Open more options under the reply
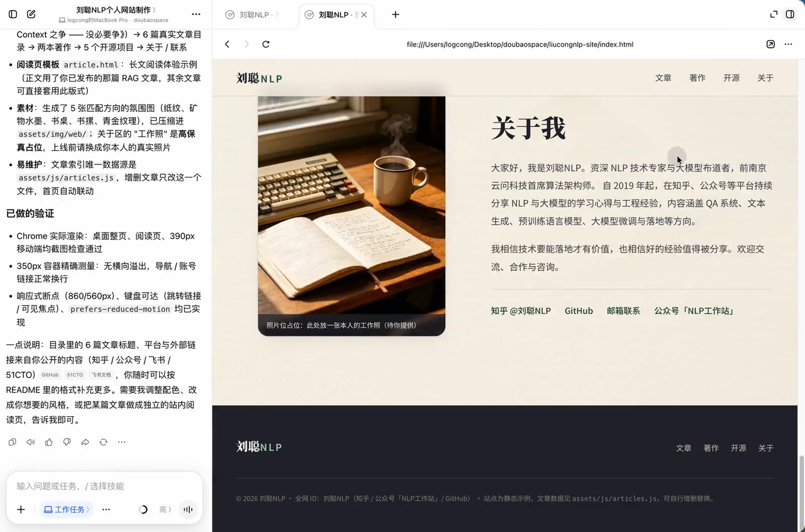Screen dimensions: 805x532 coord(121,442)
